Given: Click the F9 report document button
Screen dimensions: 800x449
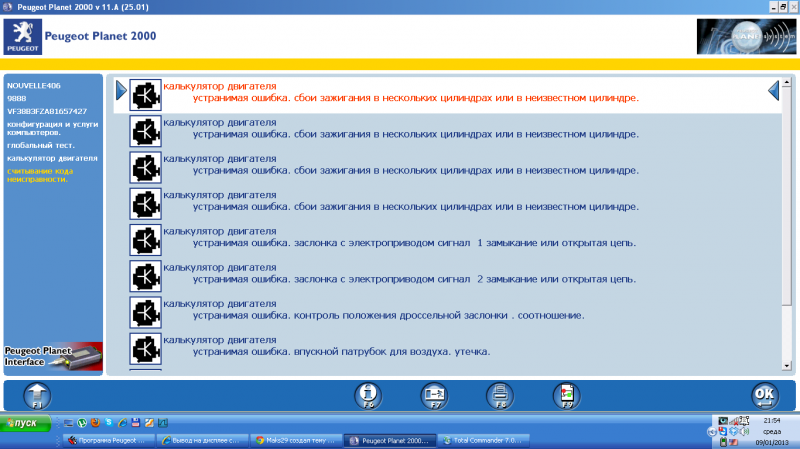Looking at the screenshot, I should click(566, 396).
